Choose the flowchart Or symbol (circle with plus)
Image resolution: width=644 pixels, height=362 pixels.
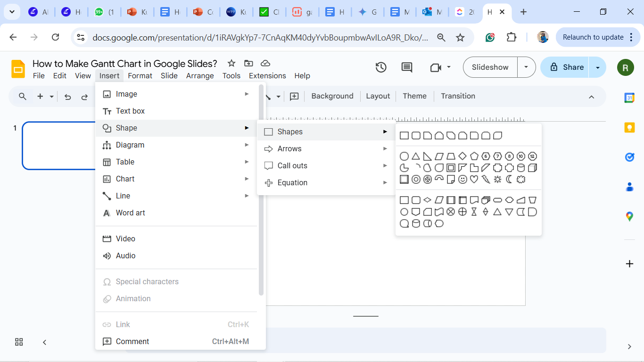point(462,212)
